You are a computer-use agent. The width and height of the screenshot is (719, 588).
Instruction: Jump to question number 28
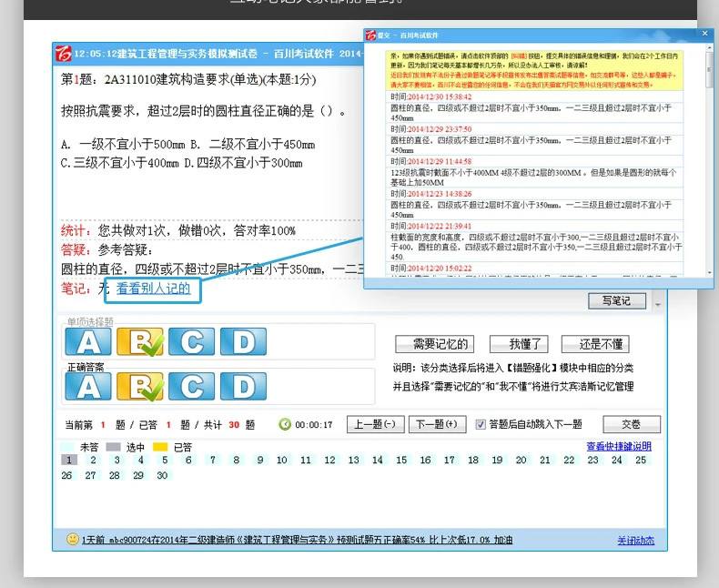coord(114,475)
